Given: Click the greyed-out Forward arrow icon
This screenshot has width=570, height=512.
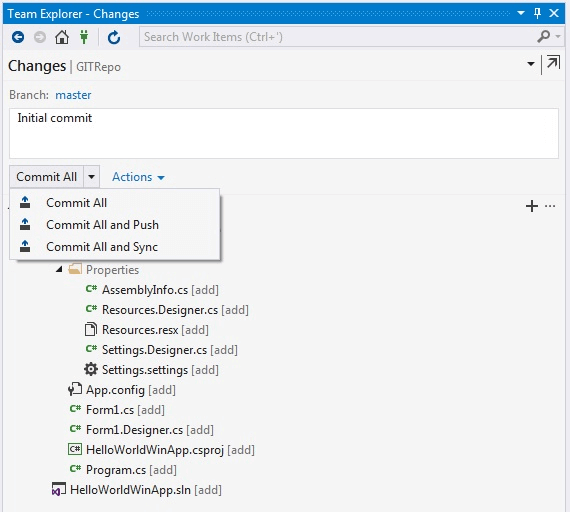Looking at the screenshot, I should click(x=40, y=37).
